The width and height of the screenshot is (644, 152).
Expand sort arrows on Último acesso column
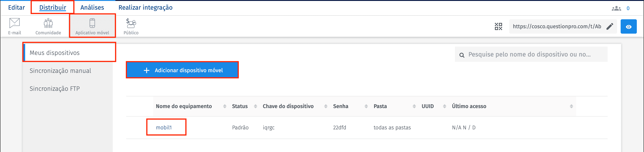pos(571,106)
